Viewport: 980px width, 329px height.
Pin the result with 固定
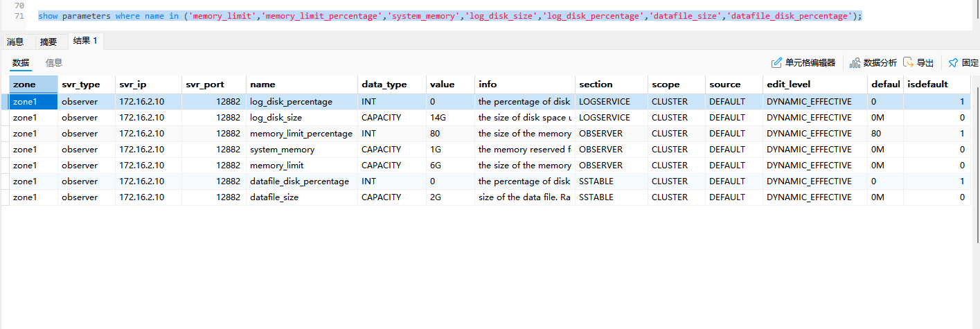(x=963, y=63)
